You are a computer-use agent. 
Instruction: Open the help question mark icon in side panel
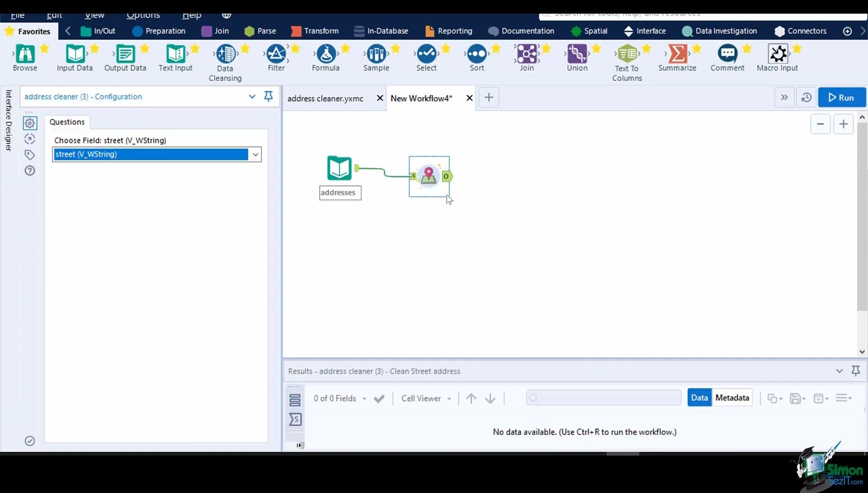pos(30,171)
